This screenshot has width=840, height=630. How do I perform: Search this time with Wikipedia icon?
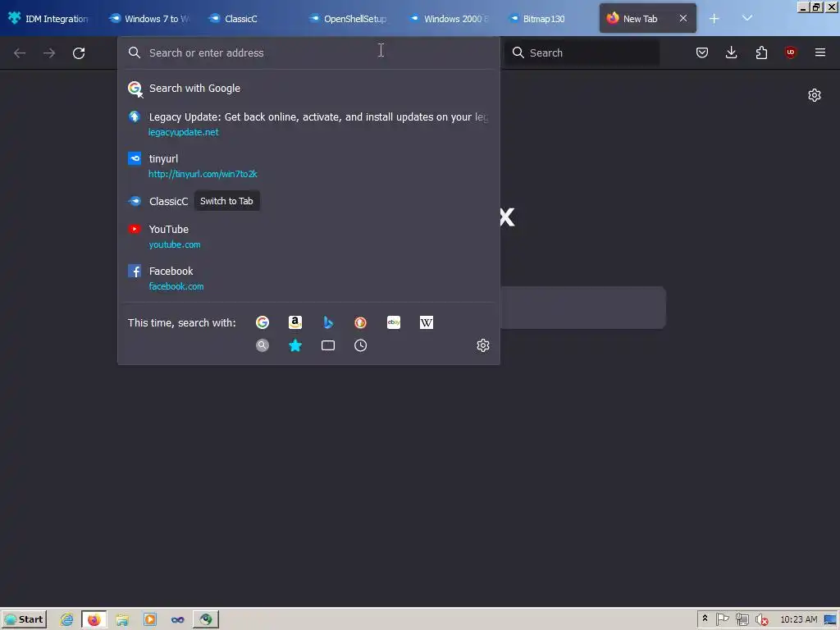click(x=427, y=322)
